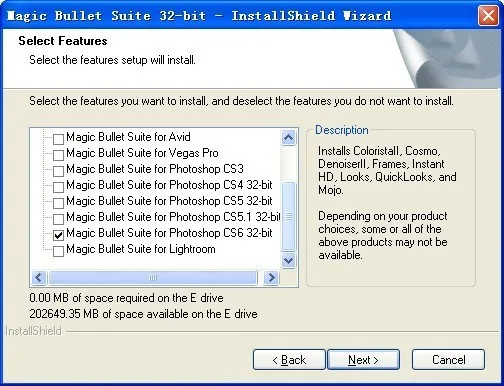Select the 'Magic Bullet Suite for Avid' label
Viewport: 504px width, 386px height.
[128, 137]
